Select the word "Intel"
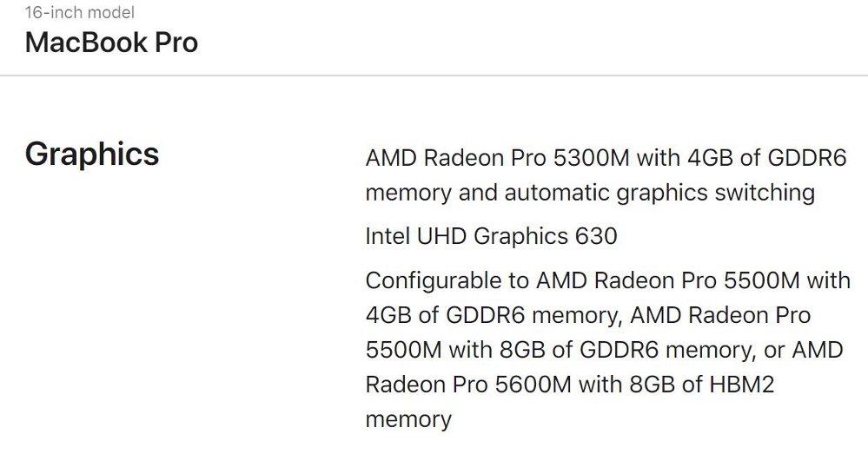The image size is (868, 454). point(388,236)
